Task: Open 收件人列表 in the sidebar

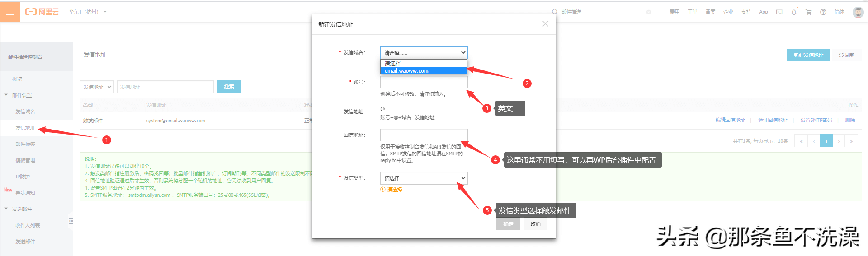Action: [x=28, y=225]
